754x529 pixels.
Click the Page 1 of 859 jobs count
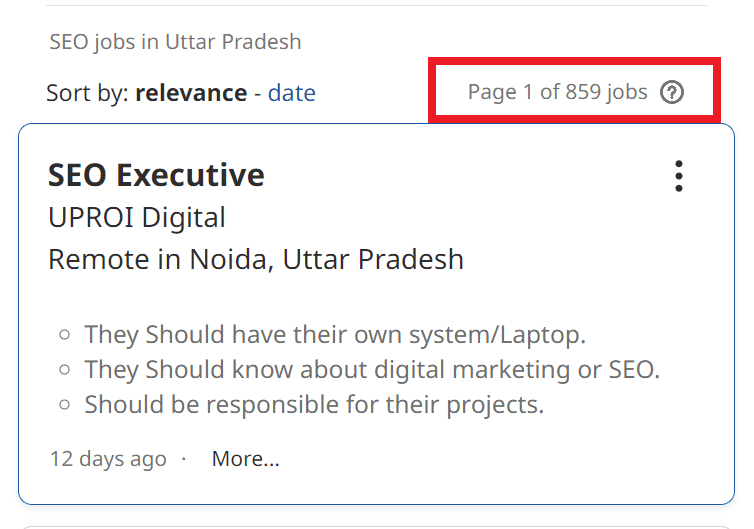[x=557, y=93]
